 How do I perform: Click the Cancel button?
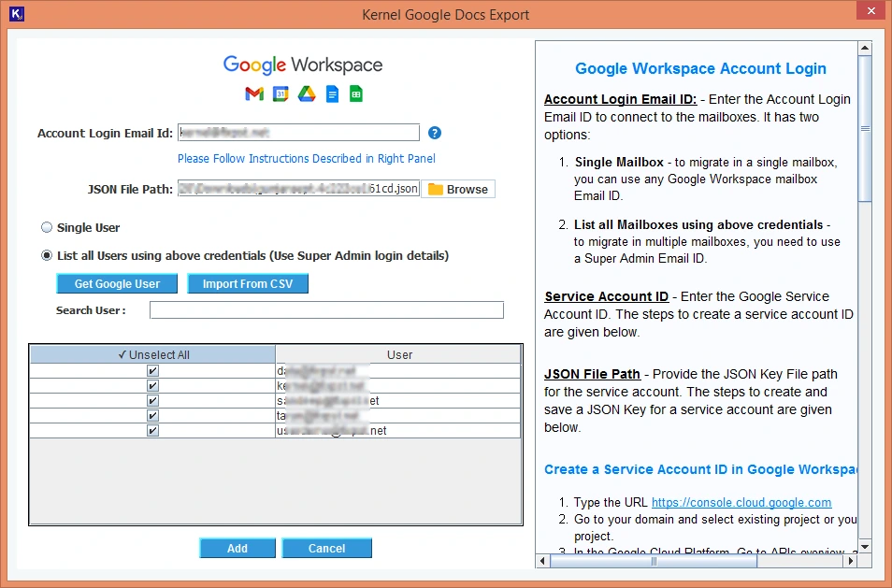click(326, 548)
